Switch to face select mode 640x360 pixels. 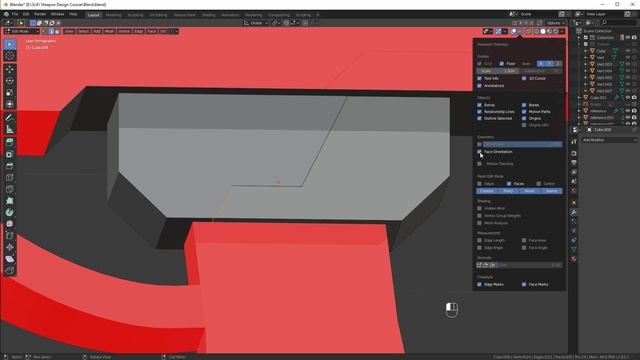[57, 31]
